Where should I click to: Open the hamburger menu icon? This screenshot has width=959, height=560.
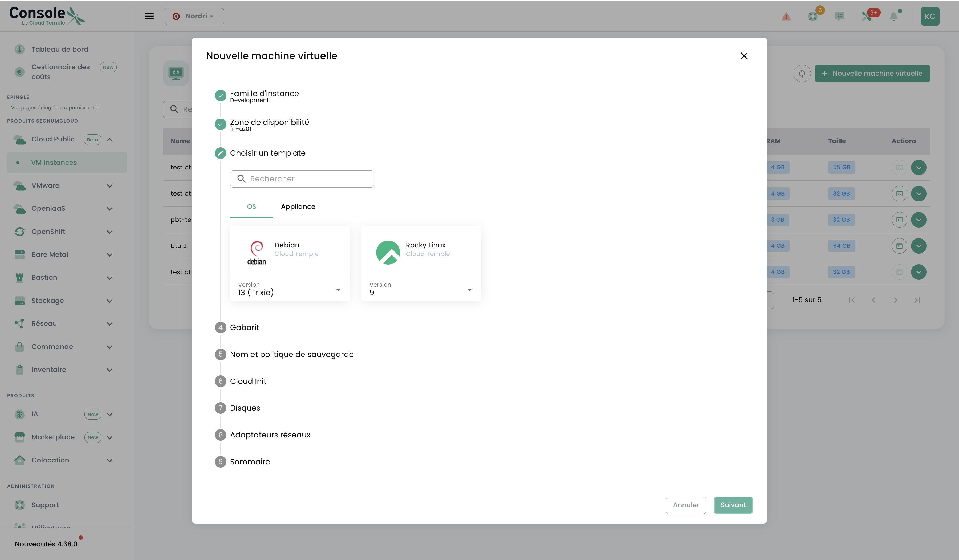pos(149,16)
